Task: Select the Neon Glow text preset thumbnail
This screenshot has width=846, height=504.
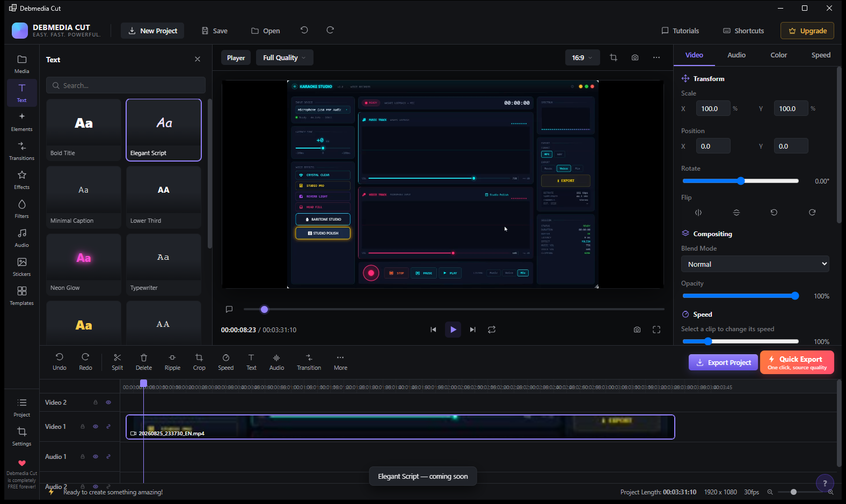Action: (x=84, y=265)
